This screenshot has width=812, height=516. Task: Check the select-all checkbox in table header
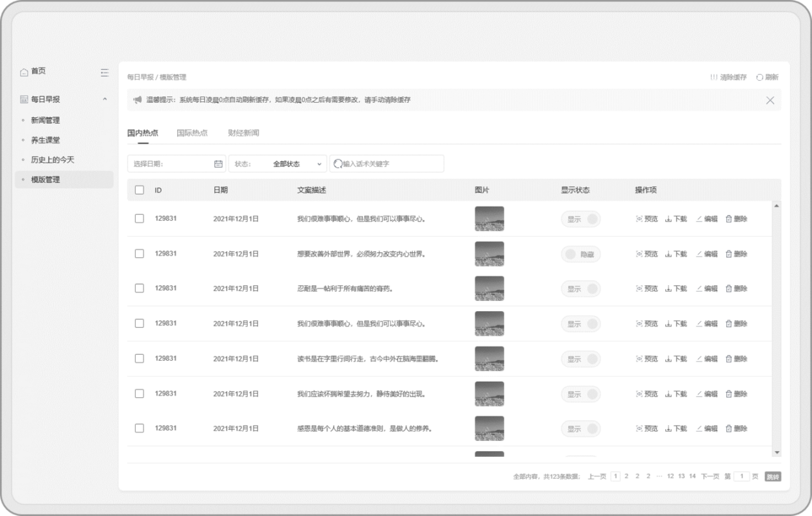click(139, 190)
